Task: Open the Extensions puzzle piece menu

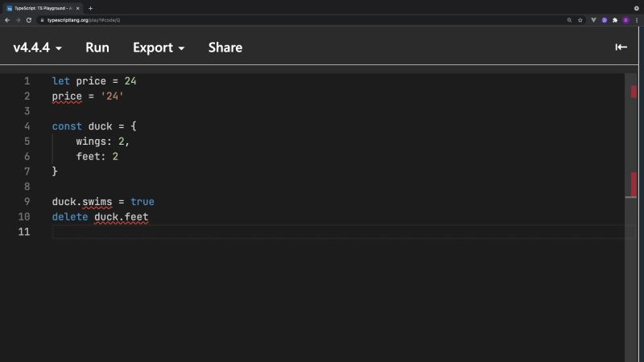Action: pyautogui.click(x=615, y=19)
